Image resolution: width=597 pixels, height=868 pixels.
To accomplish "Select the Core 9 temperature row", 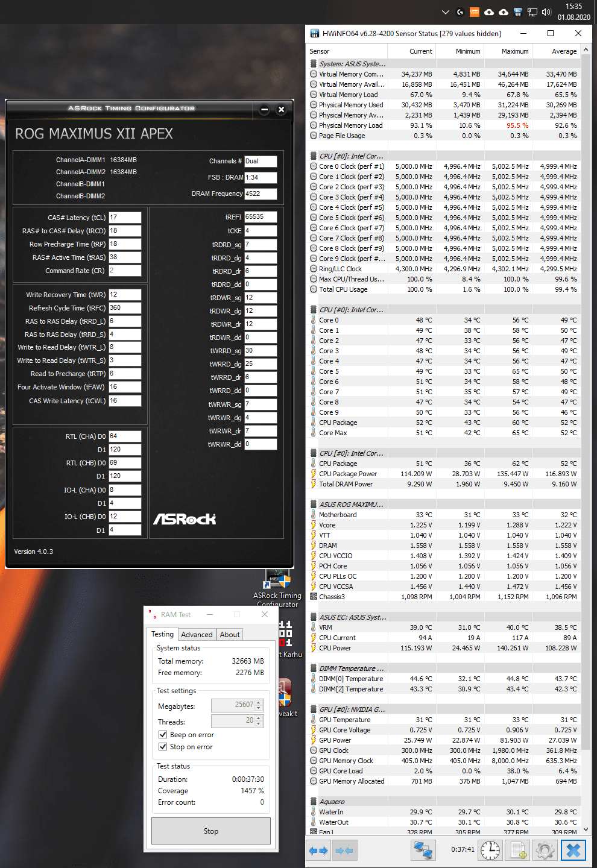I will click(444, 412).
